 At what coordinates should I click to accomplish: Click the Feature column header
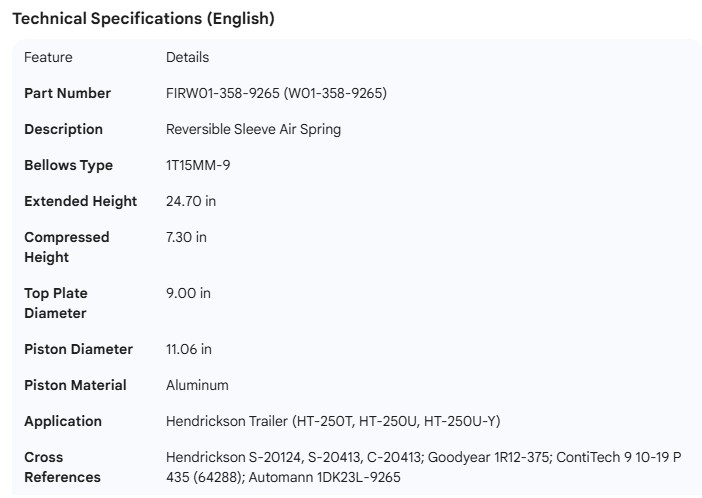point(48,57)
